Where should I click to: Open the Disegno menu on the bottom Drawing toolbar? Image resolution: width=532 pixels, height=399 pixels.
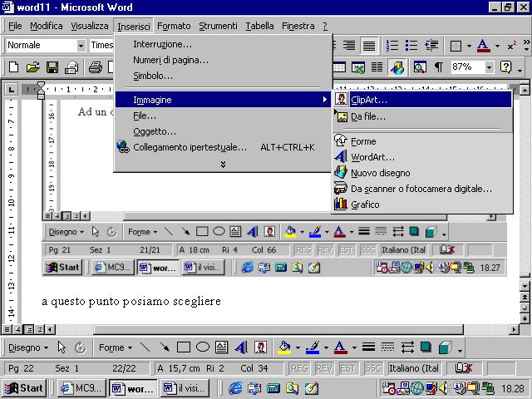27,347
